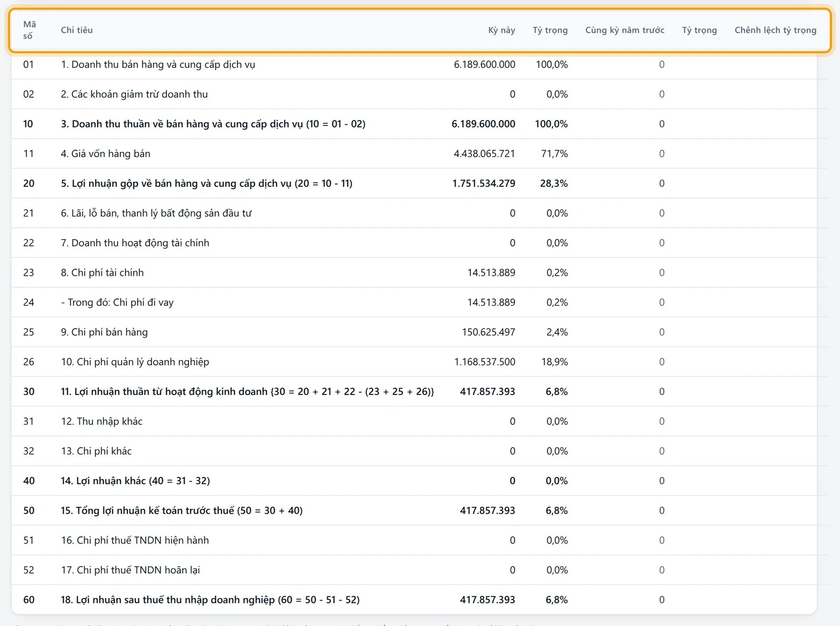Image resolution: width=840 pixels, height=626 pixels.
Task: Select row '18. Lợi nhuận sau thuế thu nhập doanh nghiệp'
Action: (414, 599)
